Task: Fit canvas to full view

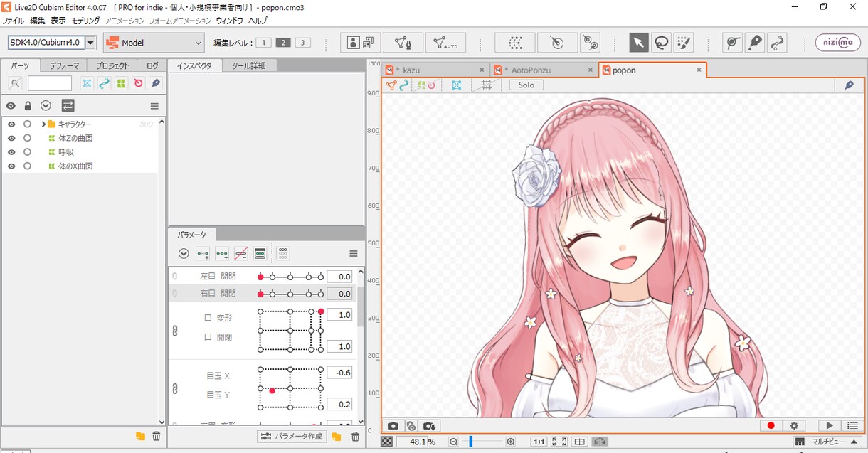Action: tap(559, 442)
